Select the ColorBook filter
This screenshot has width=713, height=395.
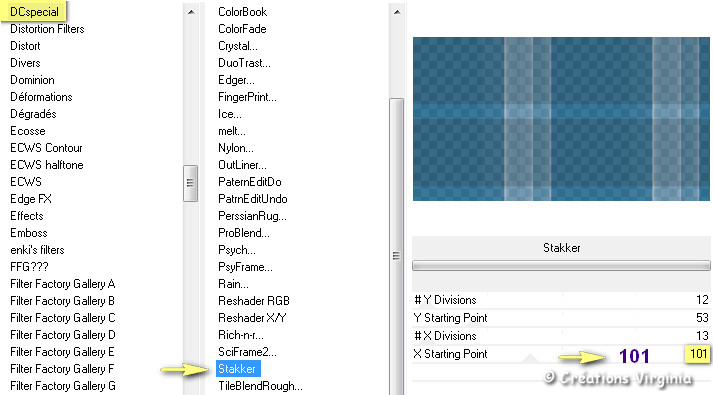coord(242,12)
